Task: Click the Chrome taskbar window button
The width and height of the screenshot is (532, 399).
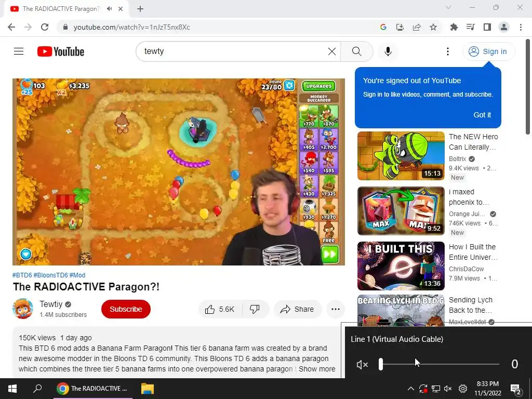Action: (93, 389)
